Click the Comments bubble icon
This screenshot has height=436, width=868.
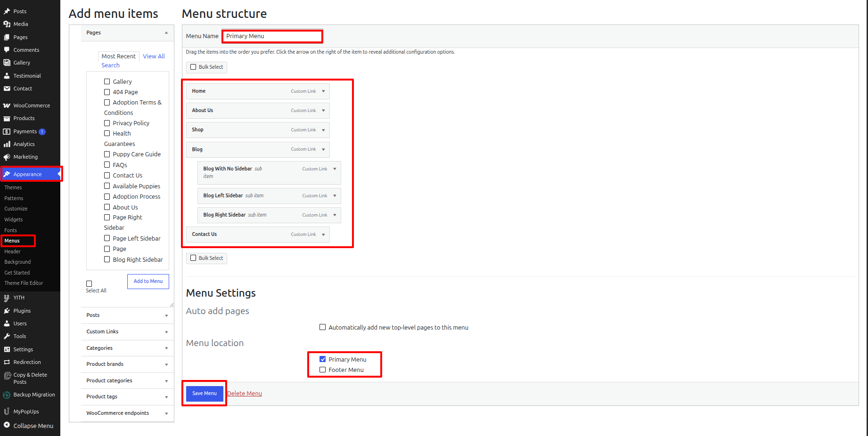coord(7,50)
